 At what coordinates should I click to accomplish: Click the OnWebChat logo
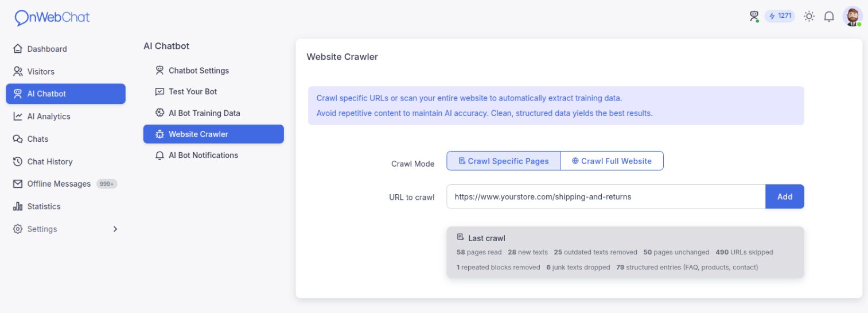(x=52, y=18)
